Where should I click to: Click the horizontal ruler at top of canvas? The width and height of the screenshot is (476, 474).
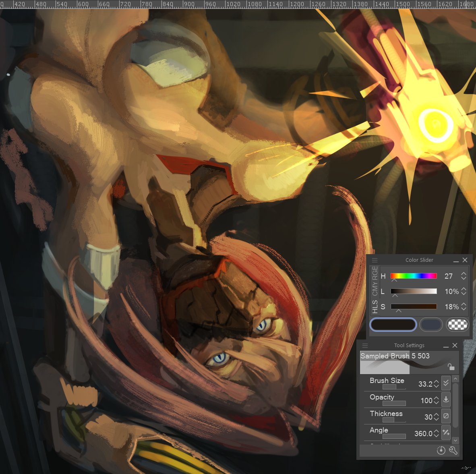238,4
